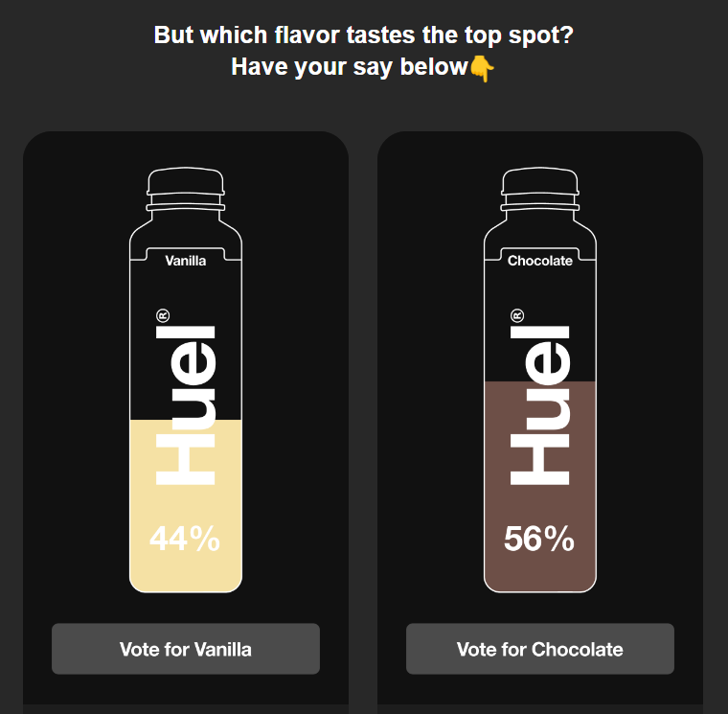The width and height of the screenshot is (728, 714).
Task: Click the 'Have your say below' text
Action: point(350,67)
